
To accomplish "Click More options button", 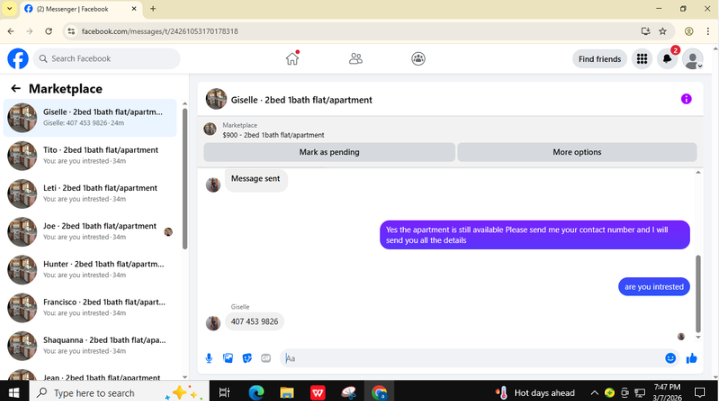I will point(577,152).
